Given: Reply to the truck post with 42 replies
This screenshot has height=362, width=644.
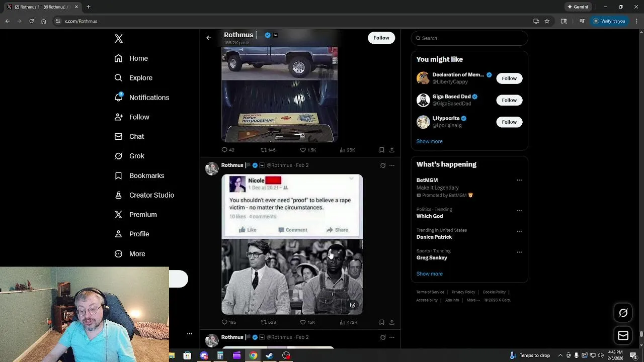Looking at the screenshot, I should (228, 150).
